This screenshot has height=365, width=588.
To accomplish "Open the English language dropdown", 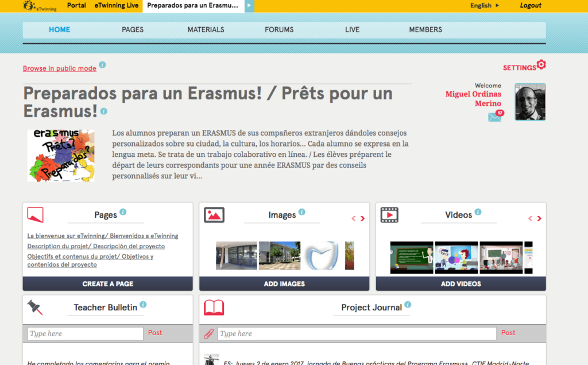I will (485, 6).
